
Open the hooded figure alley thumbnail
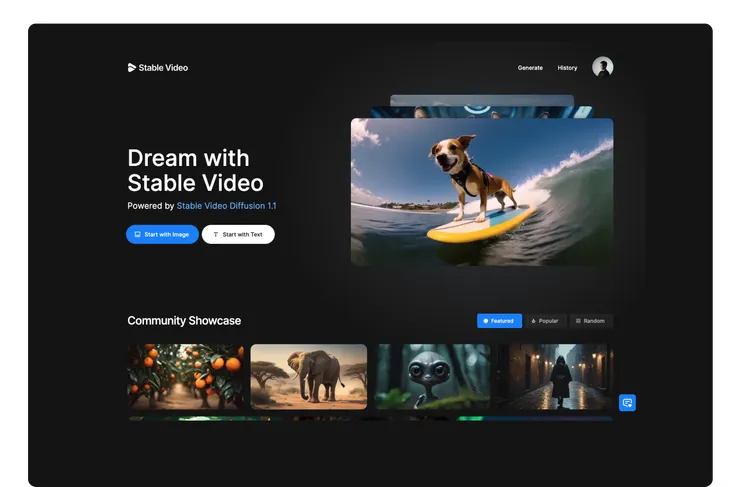[555, 377]
